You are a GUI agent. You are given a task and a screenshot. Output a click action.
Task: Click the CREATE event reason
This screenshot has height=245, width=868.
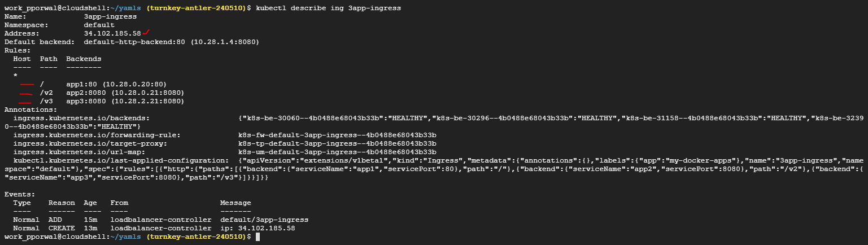(62, 228)
